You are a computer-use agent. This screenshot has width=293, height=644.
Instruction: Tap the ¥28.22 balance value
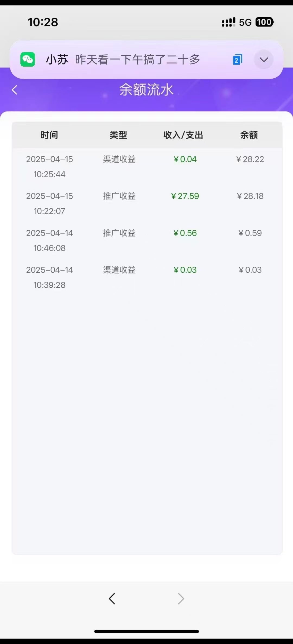(250, 159)
